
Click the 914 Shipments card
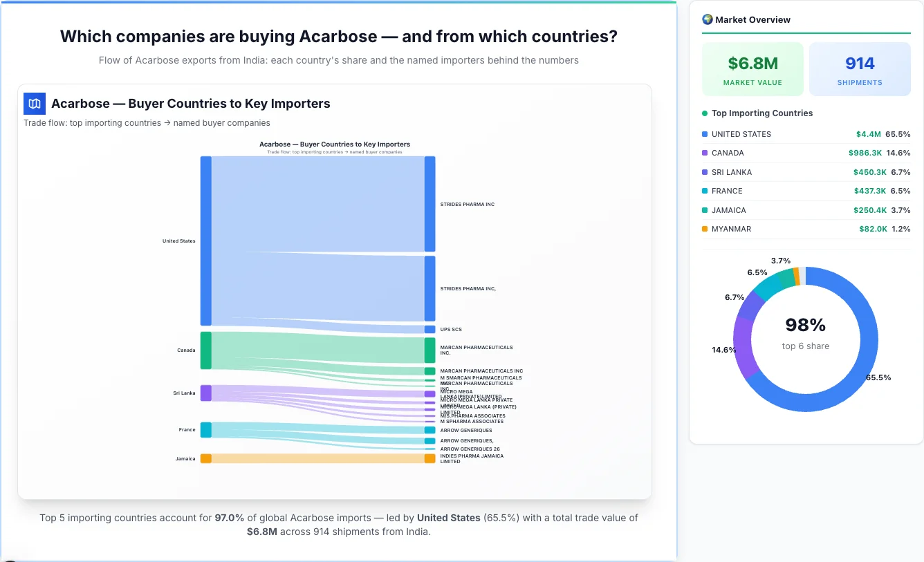pos(860,68)
